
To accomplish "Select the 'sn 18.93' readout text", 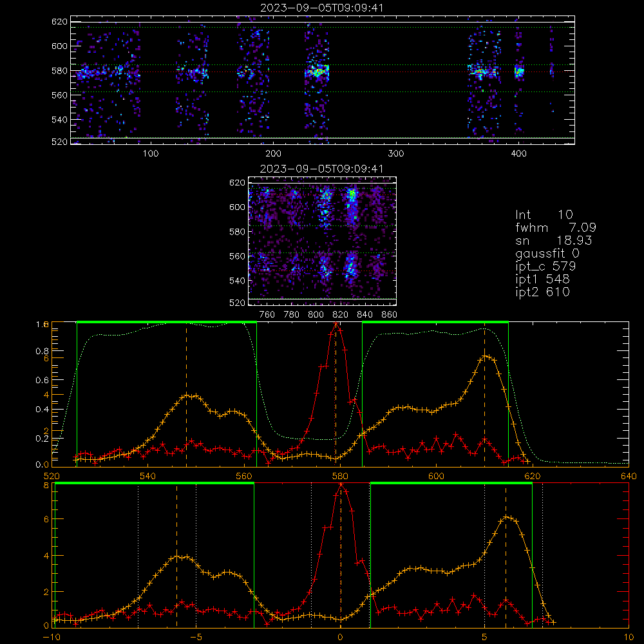I will point(553,240).
